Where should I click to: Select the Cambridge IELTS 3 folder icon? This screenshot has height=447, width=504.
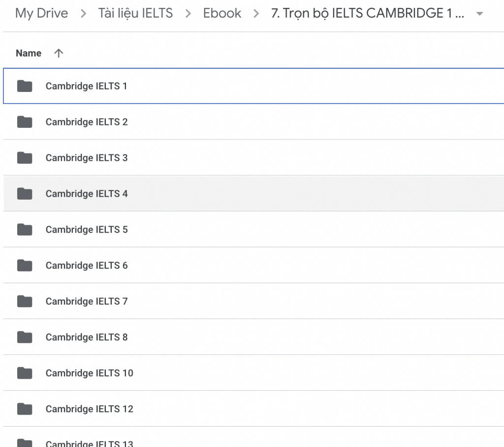[x=25, y=158]
